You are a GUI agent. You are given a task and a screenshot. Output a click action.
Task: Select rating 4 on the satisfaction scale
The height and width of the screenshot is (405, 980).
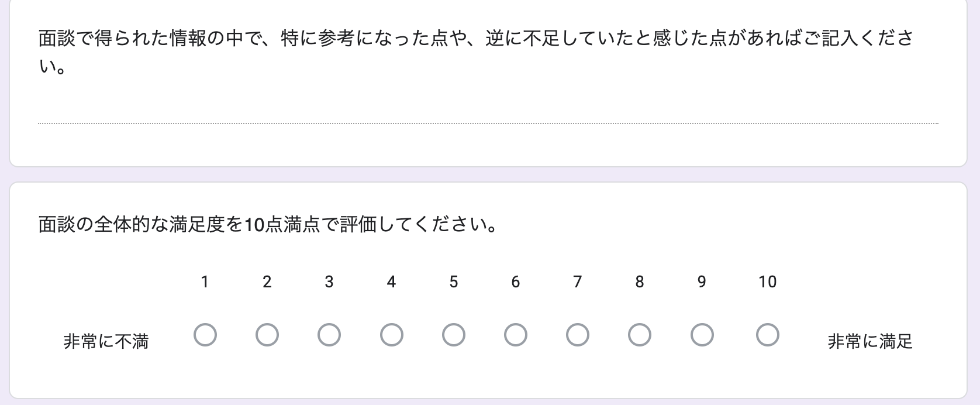pos(391,335)
